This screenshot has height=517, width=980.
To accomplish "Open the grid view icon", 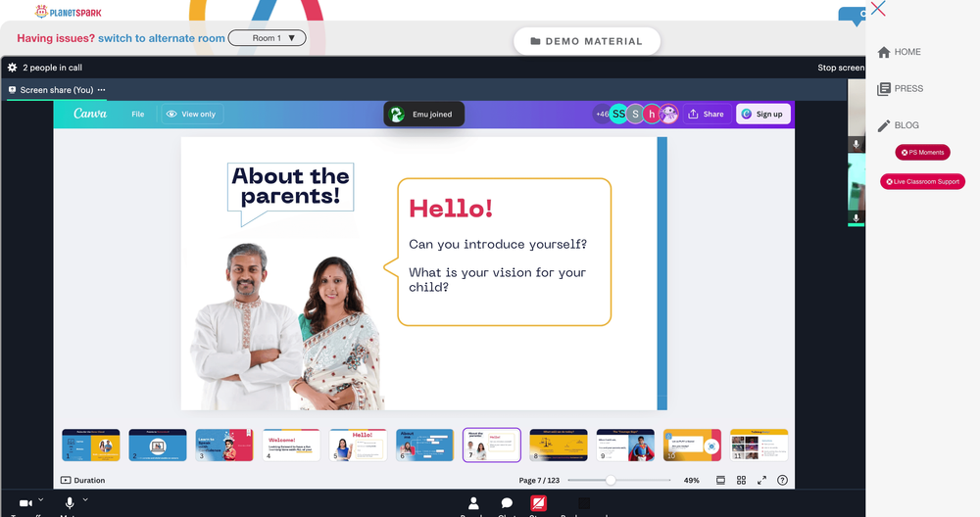I will pyautogui.click(x=741, y=480).
